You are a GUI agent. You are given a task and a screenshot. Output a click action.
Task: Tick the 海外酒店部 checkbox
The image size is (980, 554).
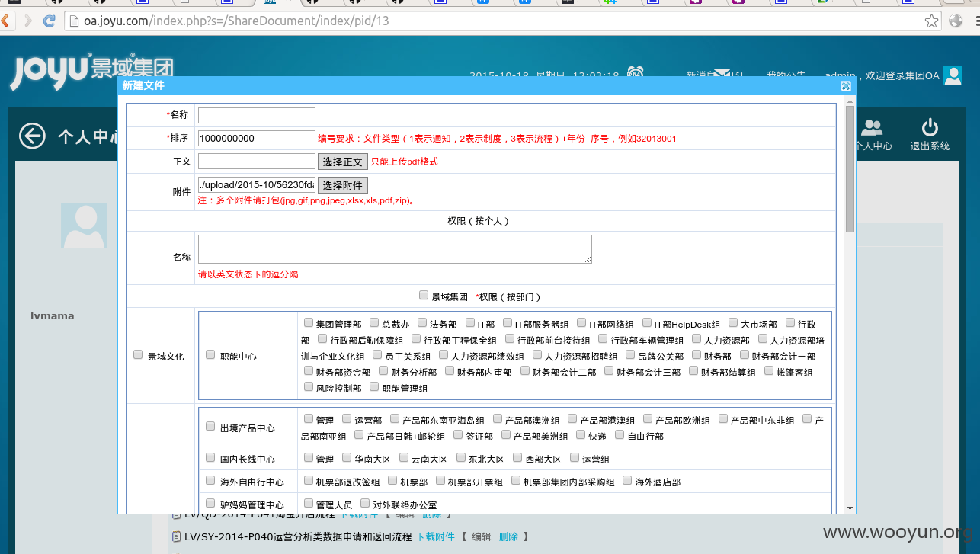627,480
